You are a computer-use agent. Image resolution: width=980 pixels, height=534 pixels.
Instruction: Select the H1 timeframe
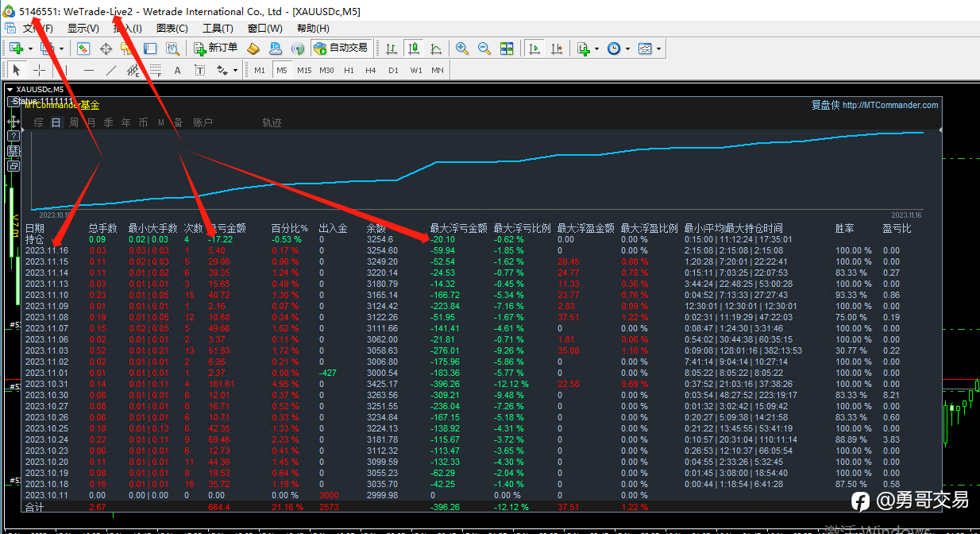coord(349,70)
